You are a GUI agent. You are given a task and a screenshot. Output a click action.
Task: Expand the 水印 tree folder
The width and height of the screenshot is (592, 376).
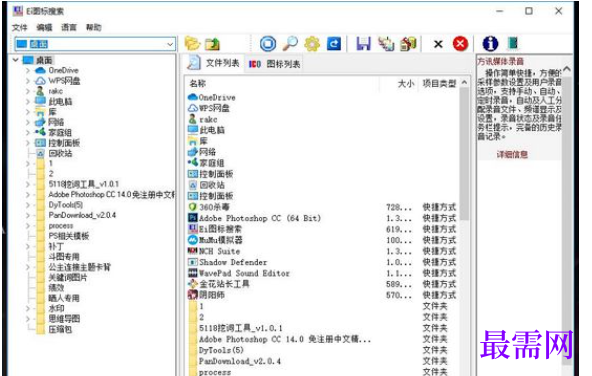pyautogui.click(x=28, y=308)
